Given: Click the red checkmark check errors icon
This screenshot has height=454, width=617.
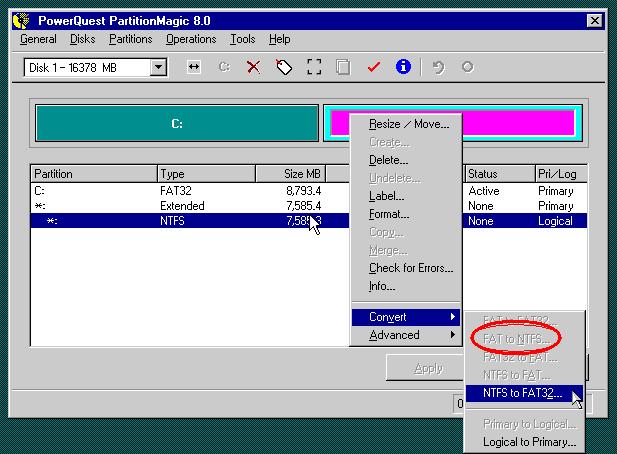Looking at the screenshot, I should tap(373, 67).
